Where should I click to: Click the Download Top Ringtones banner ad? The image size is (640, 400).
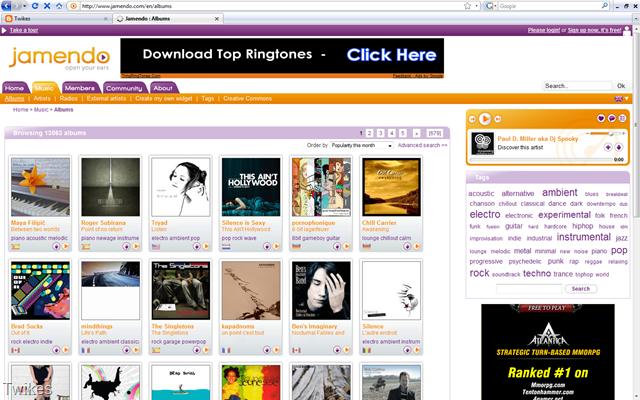(x=282, y=56)
